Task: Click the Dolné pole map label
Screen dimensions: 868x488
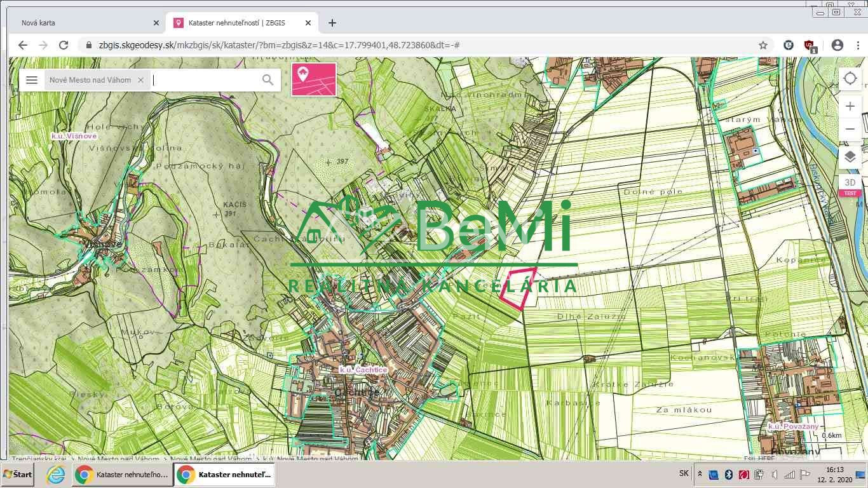Action: 653,191
